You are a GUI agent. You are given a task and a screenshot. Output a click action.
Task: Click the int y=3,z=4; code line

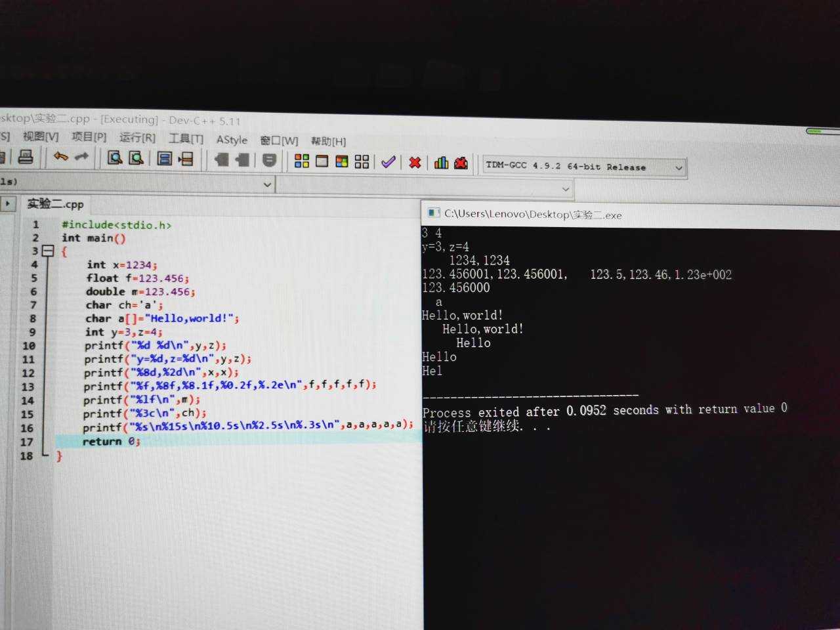(x=123, y=332)
